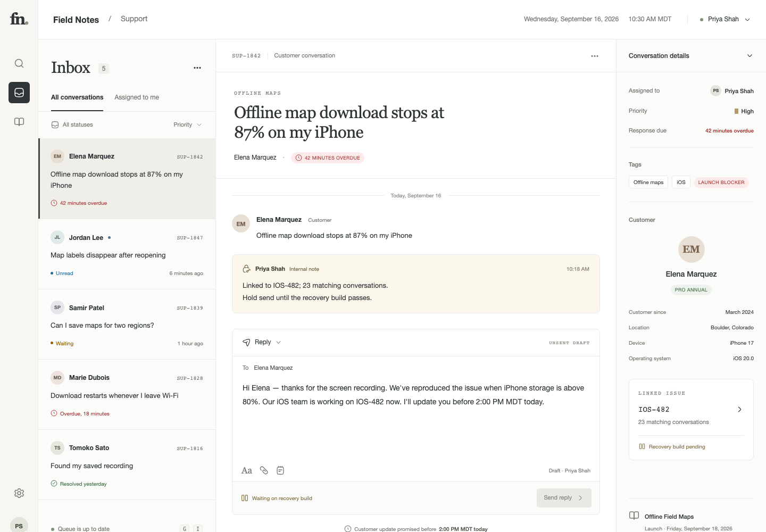This screenshot has width=766, height=532.
Task: Open Tomoko Sato conversation SUP-1816
Action: pyautogui.click(x=127, y=465)
